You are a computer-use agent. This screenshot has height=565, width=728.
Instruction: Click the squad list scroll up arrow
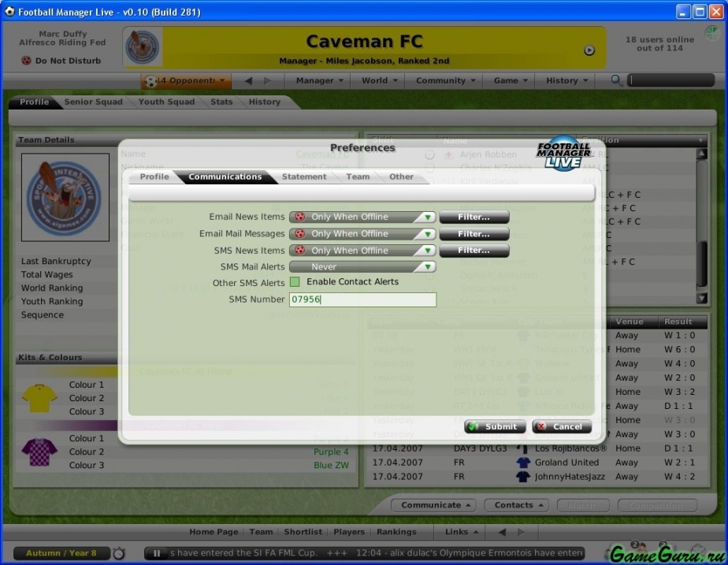coord(701,154)
